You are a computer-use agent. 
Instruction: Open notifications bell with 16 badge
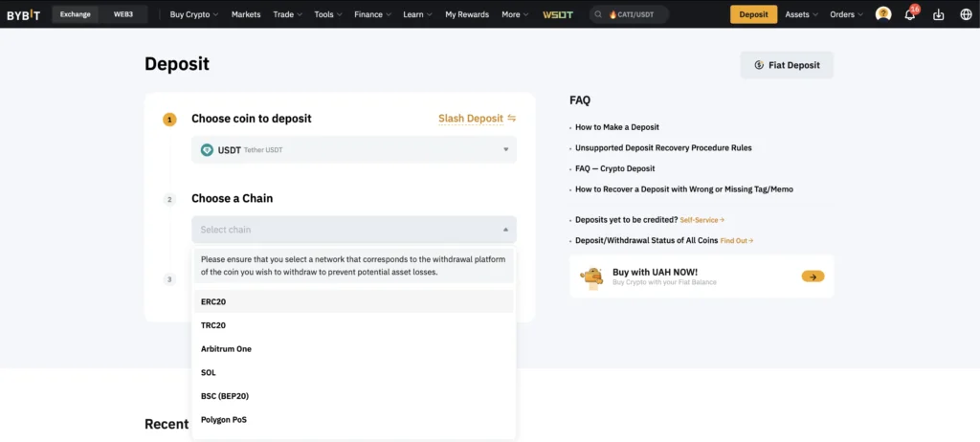(x=911, y=13)
